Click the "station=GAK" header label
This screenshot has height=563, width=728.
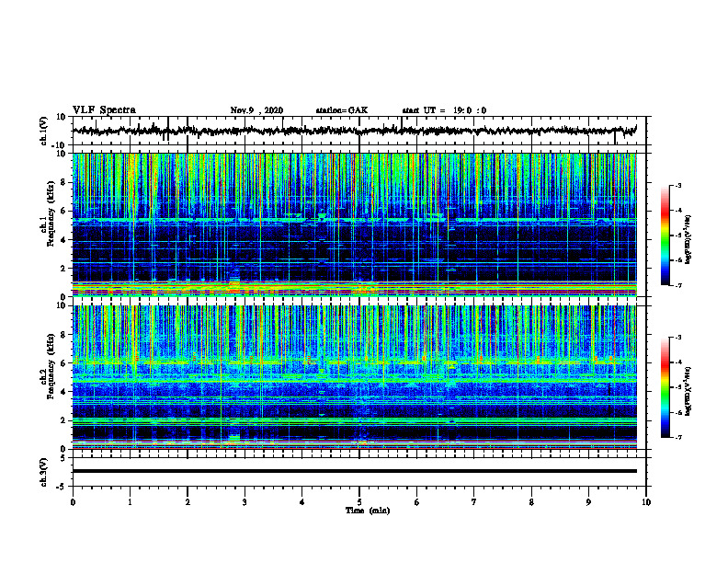tap(342, 110)
